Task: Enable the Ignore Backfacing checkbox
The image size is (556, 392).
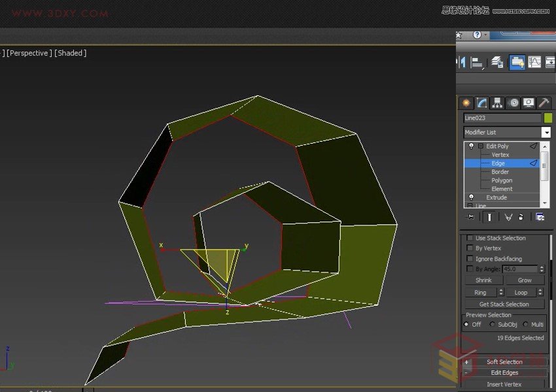Action: (x=469, y=258)
